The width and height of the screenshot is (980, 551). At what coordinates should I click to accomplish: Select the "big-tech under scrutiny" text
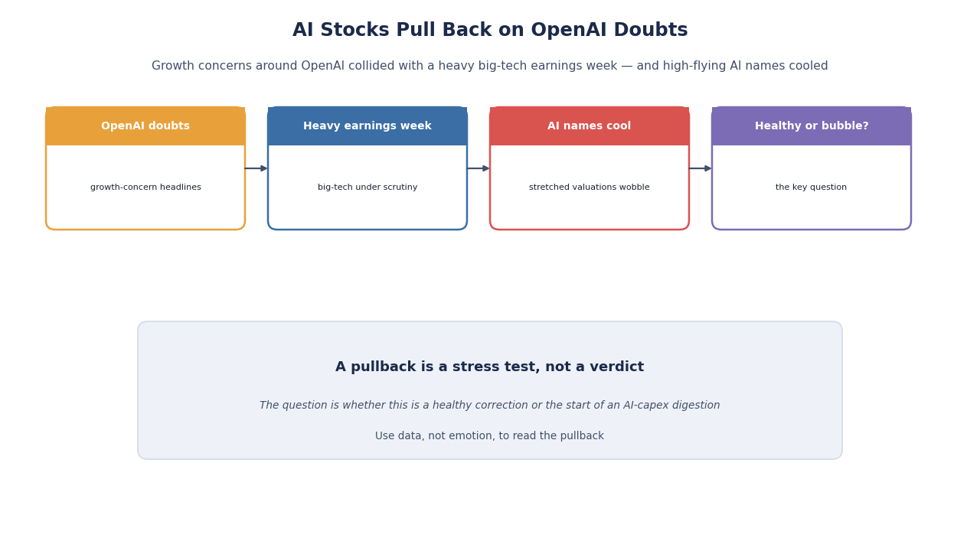(x=367, y=187)
